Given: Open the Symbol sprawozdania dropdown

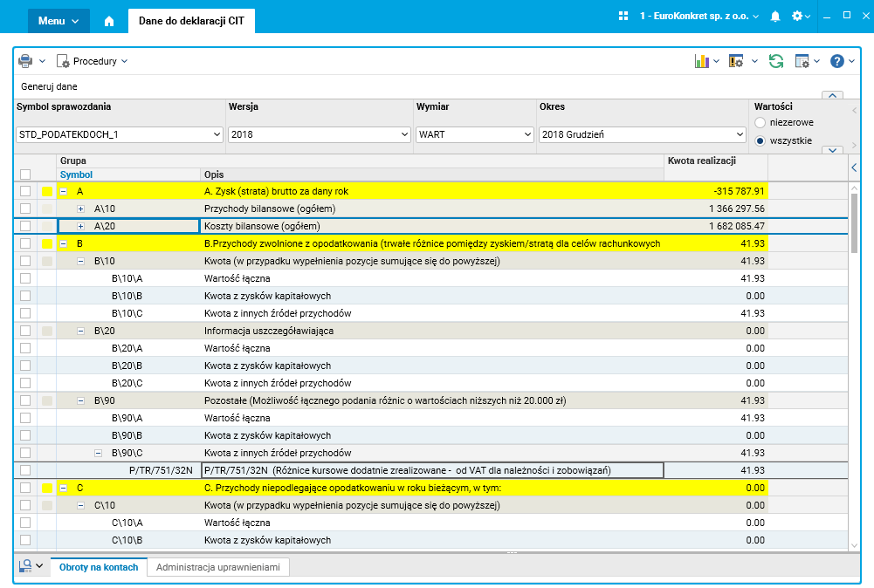Looking at the screenshot, I should (120, 135).
